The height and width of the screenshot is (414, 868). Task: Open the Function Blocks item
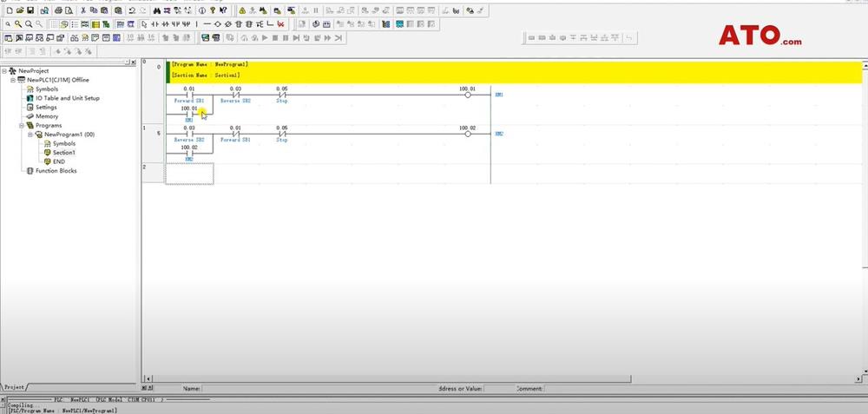click(56, 171)
